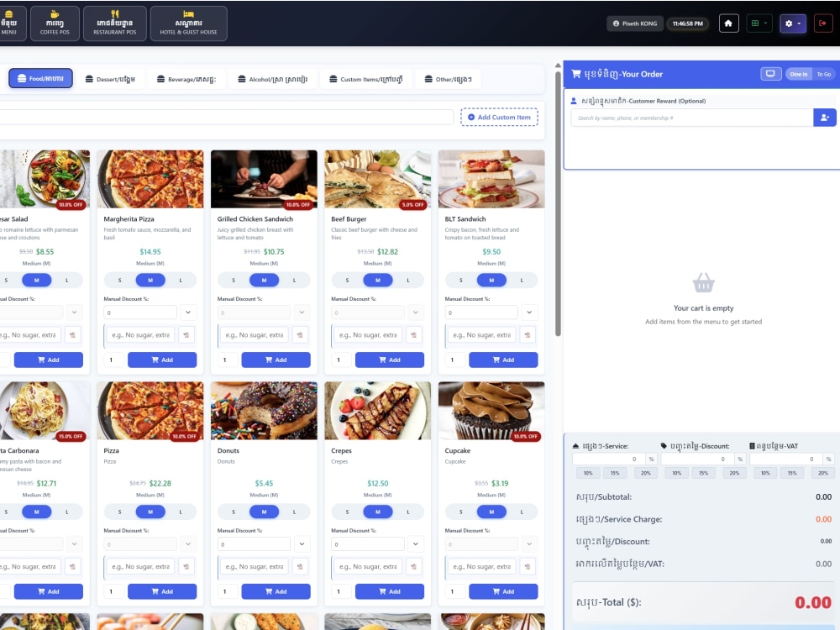Open the Restaurant POS module

point(114,24)
